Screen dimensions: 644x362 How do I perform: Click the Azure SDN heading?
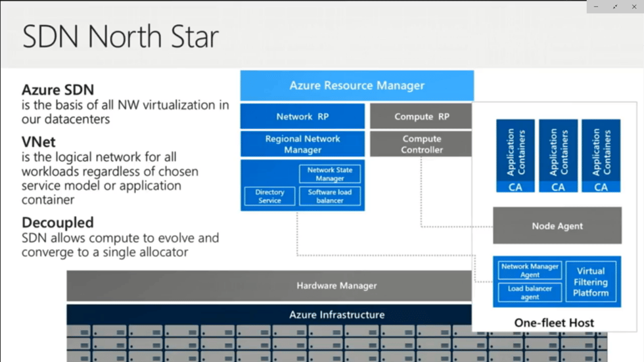[x=58, y=89]
